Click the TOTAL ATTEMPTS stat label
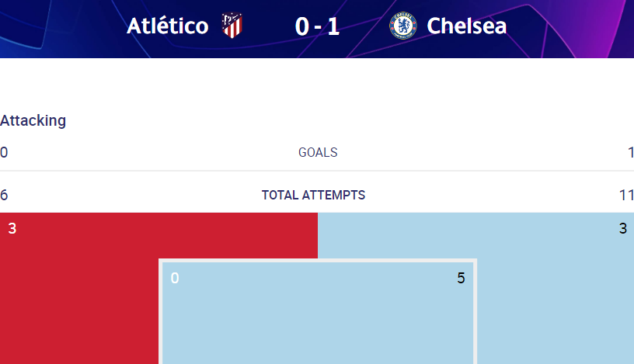This screenshot has height=364, width=634. click(x=313, y=195)
